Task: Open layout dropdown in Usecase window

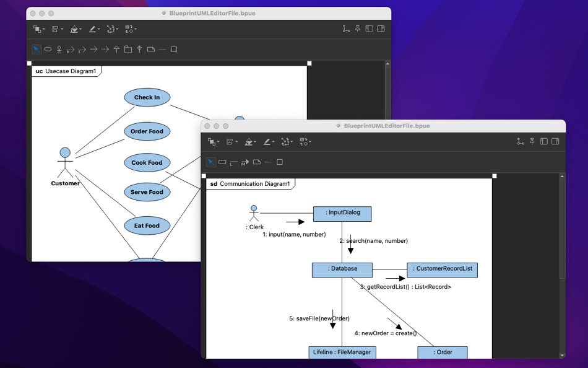Action: 131,29
